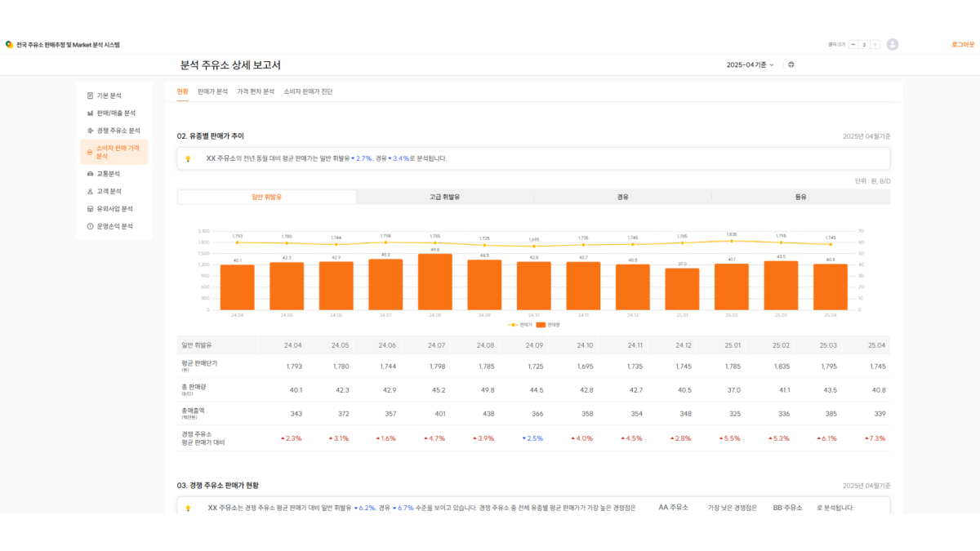Decrease font size with the minus button

click(853, 44)
